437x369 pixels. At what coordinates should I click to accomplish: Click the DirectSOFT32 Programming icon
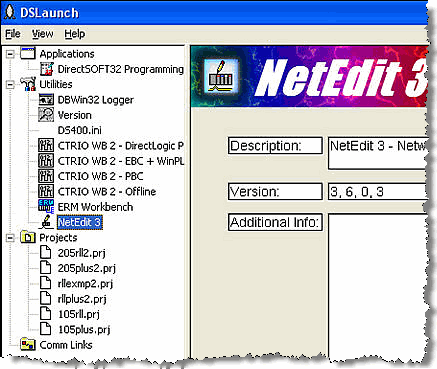46,69
